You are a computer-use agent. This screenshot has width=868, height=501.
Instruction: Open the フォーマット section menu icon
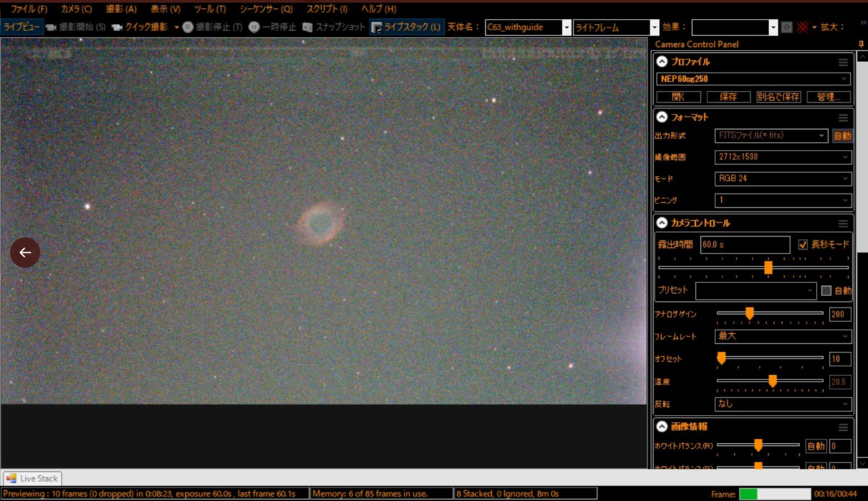(x=843, y=117)
